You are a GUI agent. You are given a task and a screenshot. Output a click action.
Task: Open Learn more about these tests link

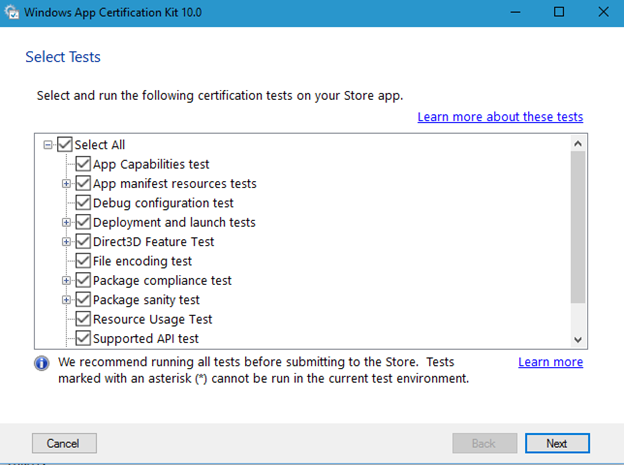click(x=500, y=117)
